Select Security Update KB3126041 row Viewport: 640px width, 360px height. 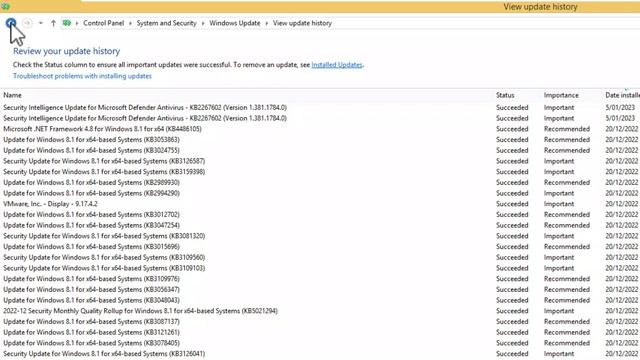coord(320,353)
